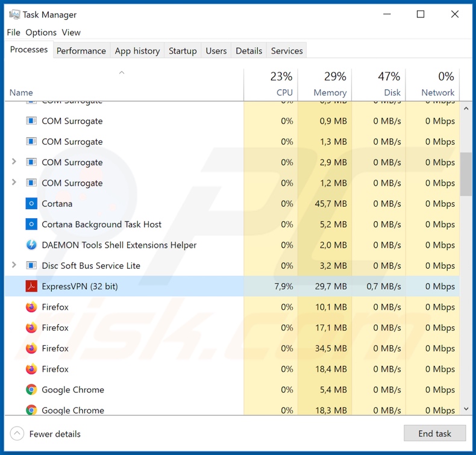The height and width of the screenshot is (455, 476).
Task: Click the 2,0 MB memory value for DAEMON Tools
Action: click(333, 245)
